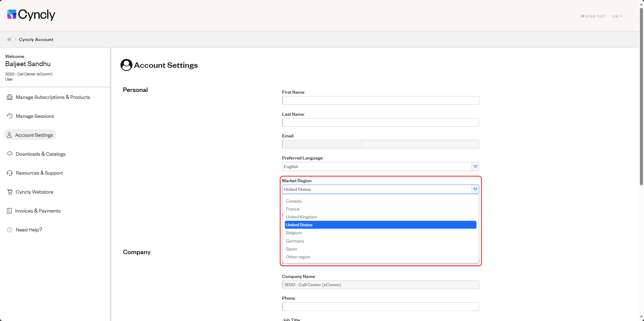Click the Phone input field
The width and height of the screenshot is (644, 321).
(380, 307)
